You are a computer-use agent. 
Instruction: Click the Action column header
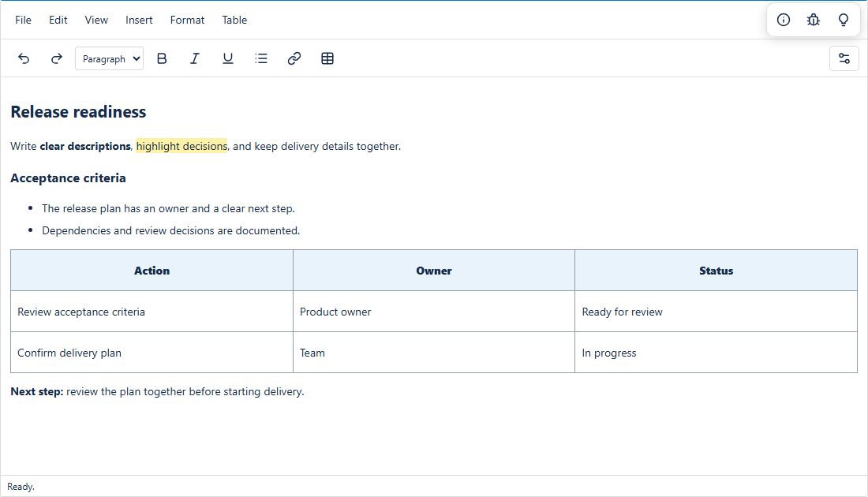tap(152, 271)
